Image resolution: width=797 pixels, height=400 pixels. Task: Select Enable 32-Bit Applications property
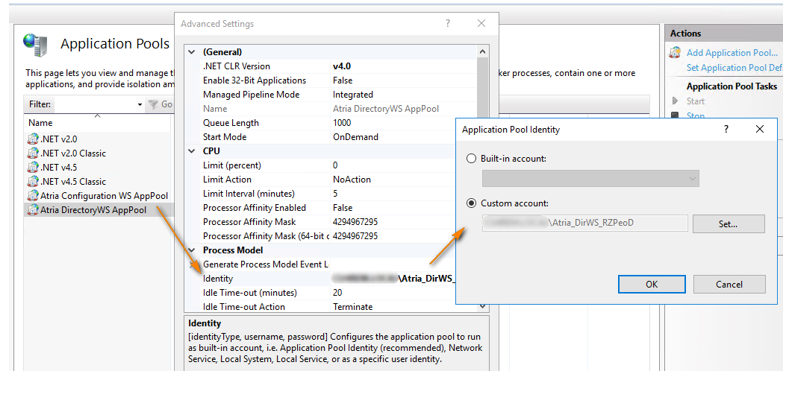[254, 80]
